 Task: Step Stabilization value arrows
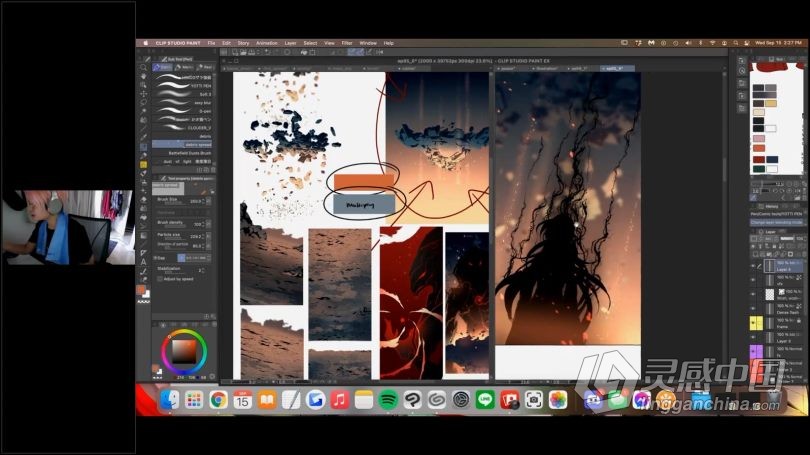pyautogui.click(x=202, y=270)
